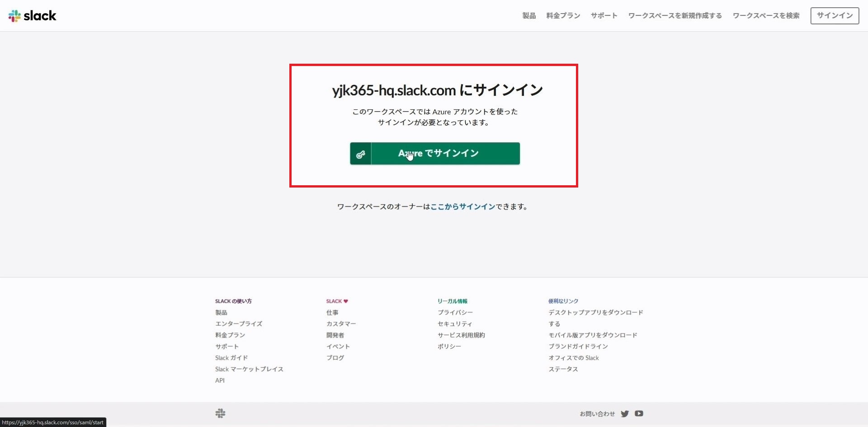
Task: Open サービス利用規約 footer link
Action: [x=461, y=335]
